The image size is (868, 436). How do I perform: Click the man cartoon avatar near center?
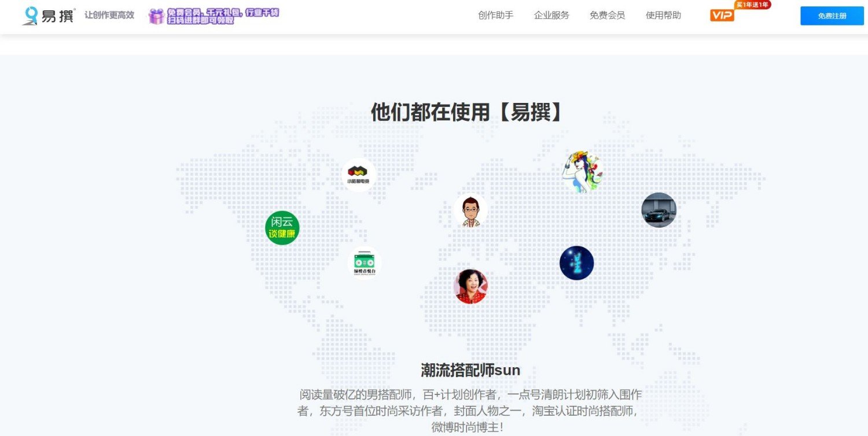pos(470,209)
